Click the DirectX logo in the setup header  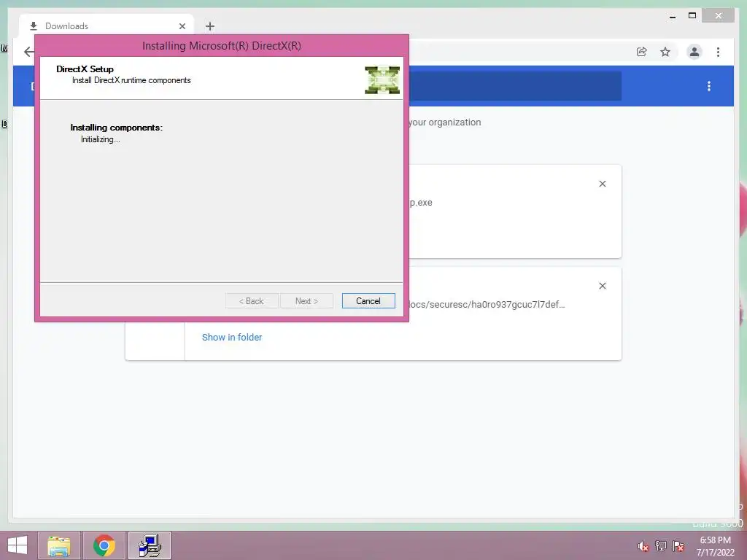click(x=382, y=80)
